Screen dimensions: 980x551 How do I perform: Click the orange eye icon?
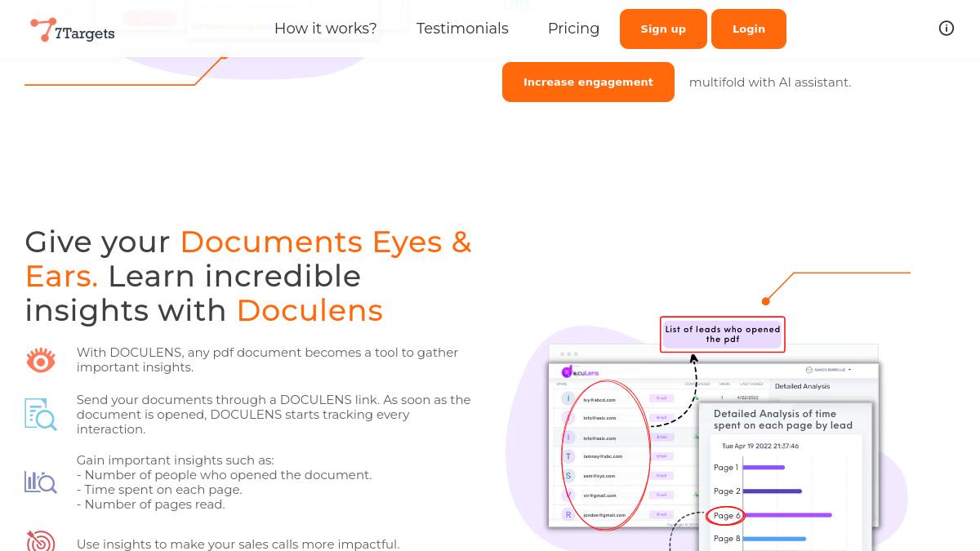(41, 360)
